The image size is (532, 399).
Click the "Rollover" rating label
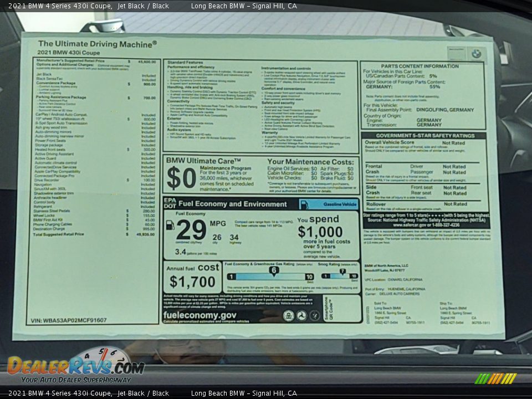376,204
